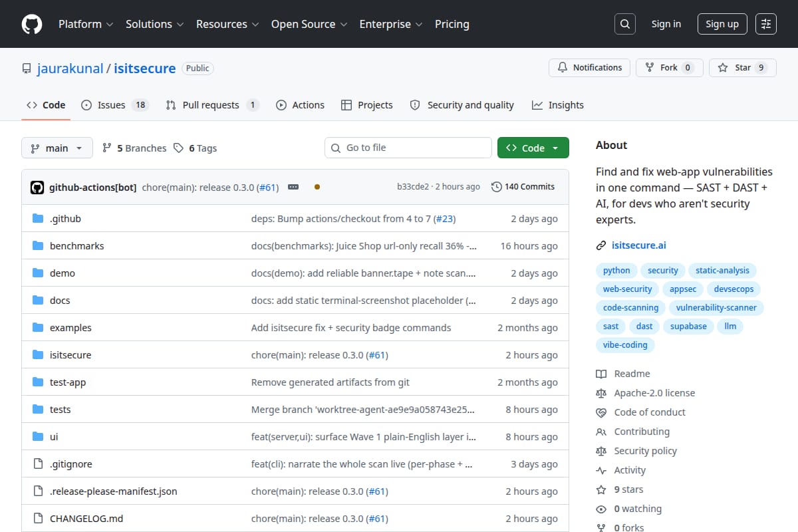Switch to the Issues tab
This screenshot has width=798, height=532.
point(114,105)
